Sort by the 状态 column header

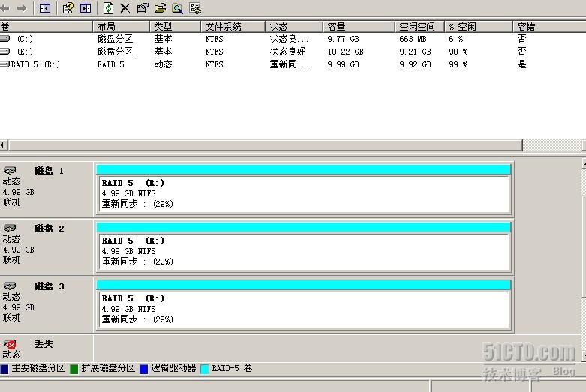tap(293, 27)
